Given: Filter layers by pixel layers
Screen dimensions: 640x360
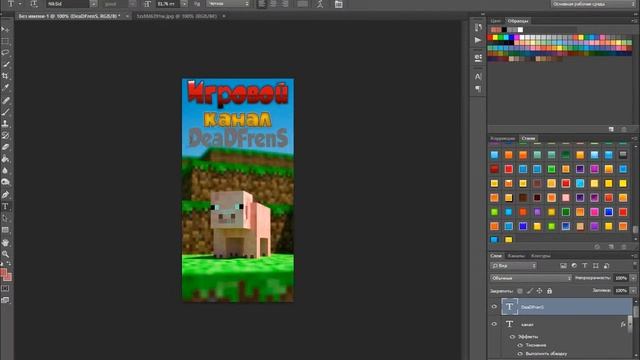Looking at the screenshot, I should click(563, 266).
